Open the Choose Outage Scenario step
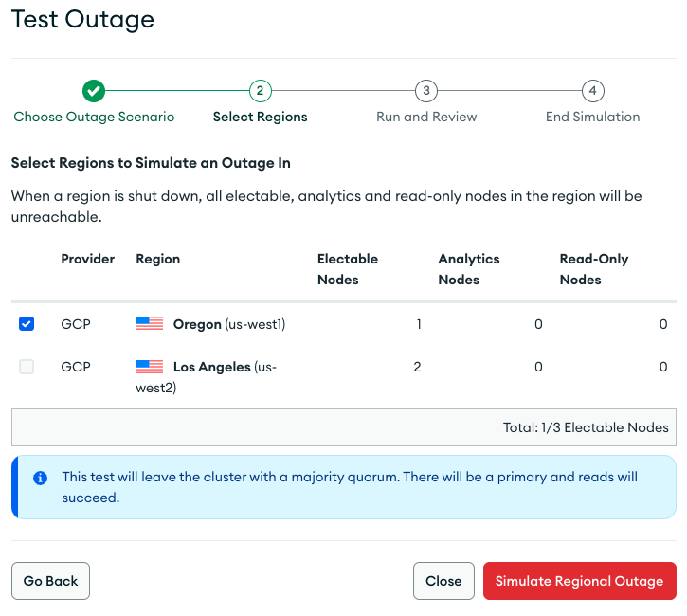The height and width of the screenshot is (616, 687). [x=94, y=118]
